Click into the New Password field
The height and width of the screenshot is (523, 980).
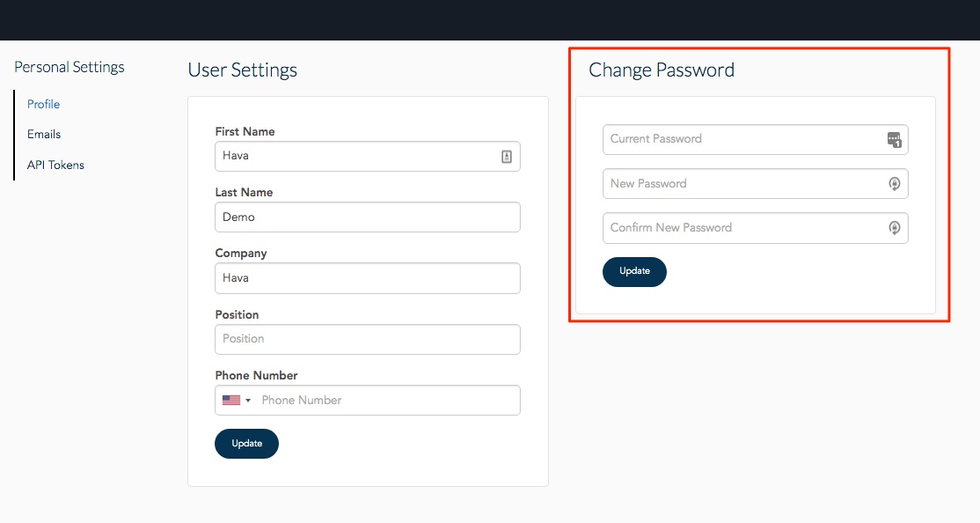coord(755,184)
